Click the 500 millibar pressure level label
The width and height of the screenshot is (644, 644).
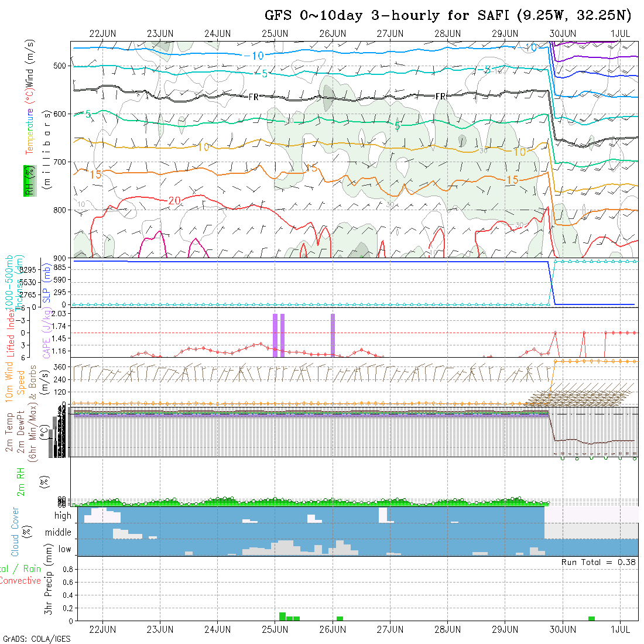(60, 66)
